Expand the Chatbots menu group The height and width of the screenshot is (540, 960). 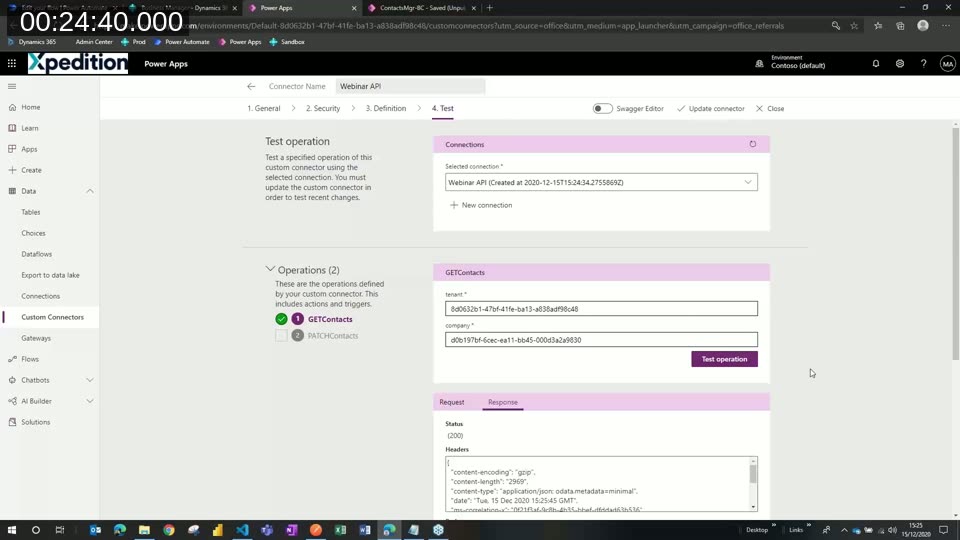pos(90,380)
